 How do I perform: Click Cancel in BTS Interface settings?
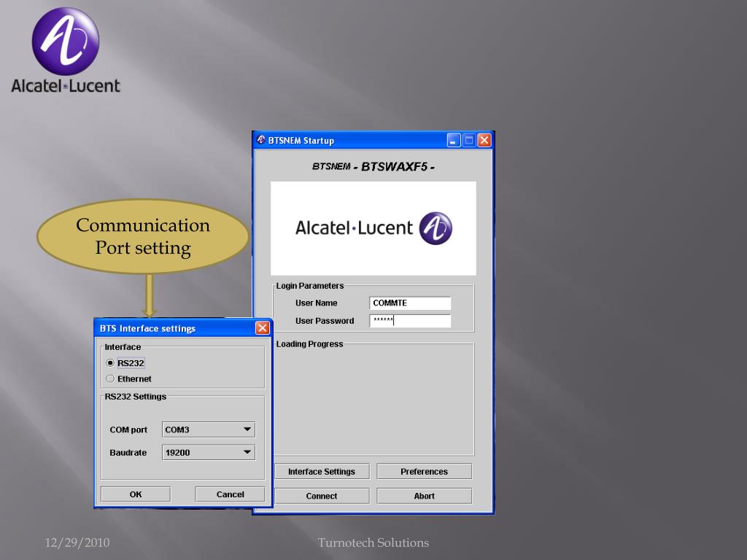tap(230, 494)
